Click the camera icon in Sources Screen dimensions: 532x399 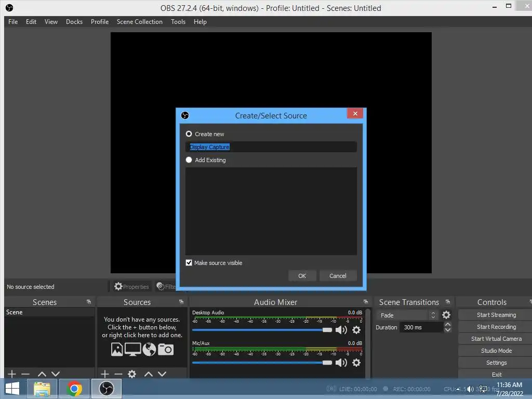pyautogui.click(x=166, y=350)
